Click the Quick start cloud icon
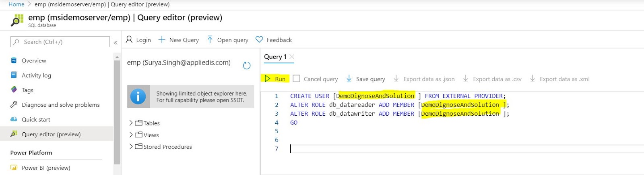The image size is (644, 175). click(14, 119)
